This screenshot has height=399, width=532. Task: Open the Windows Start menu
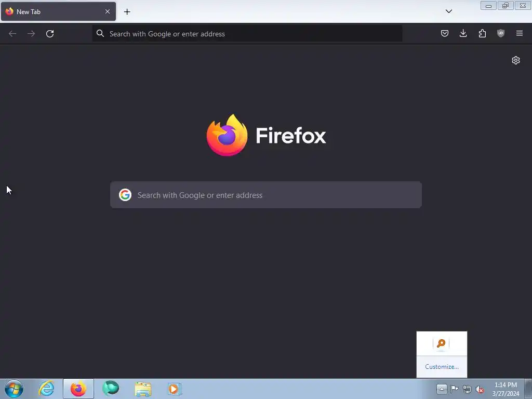[14, 389]
